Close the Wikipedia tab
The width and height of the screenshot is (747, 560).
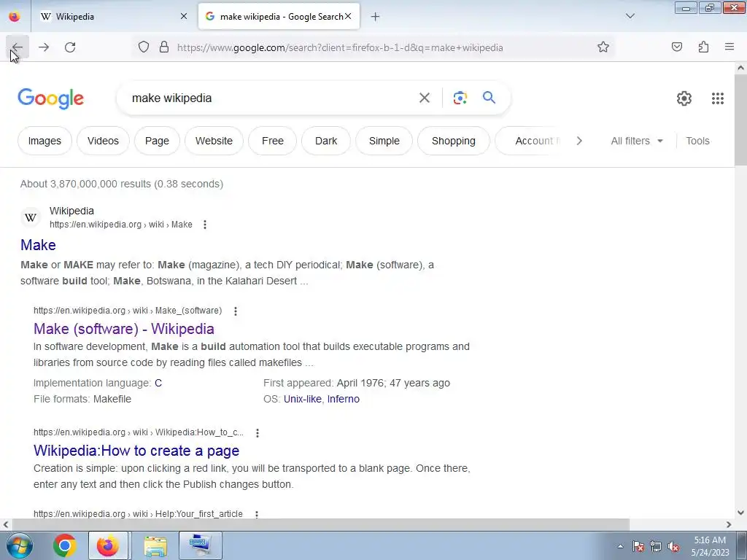[x=184, y=17]
